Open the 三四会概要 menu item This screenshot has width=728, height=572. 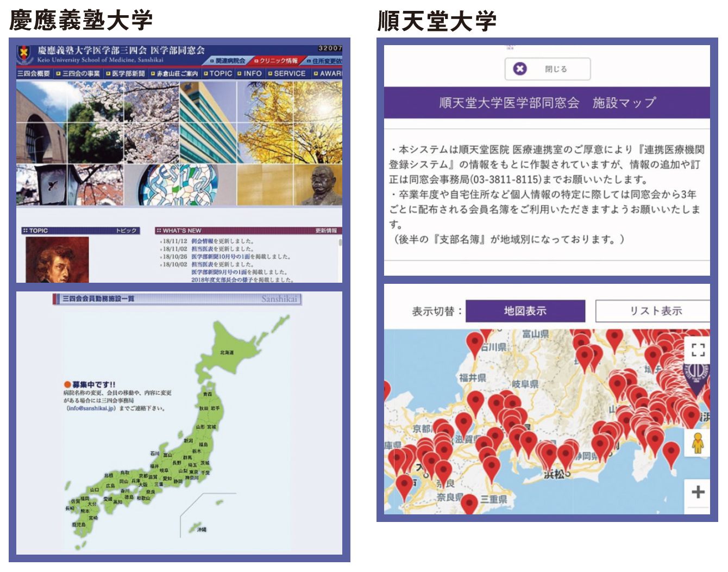click(34, 73)
